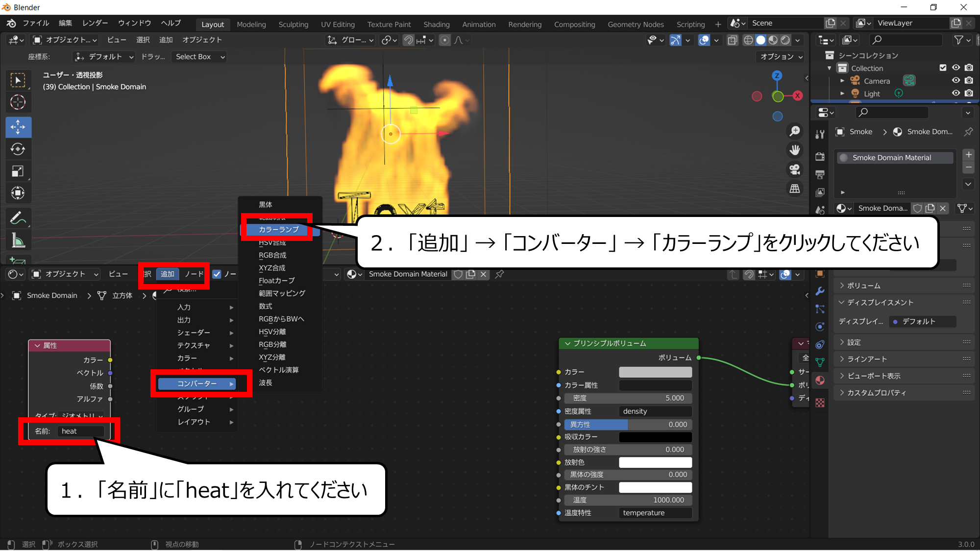Switch perspective/orthographic grid icon
This screenshot has width=980, height=551.
(x=794, y=189)
